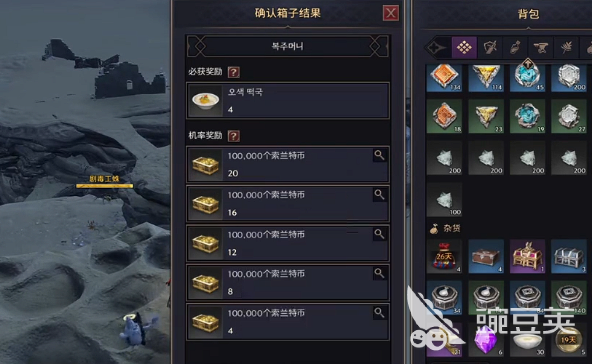The height and width of the screenshot is (364, 592).
Task: Click the diamond star tab left of filters
Action: (438, 47)
